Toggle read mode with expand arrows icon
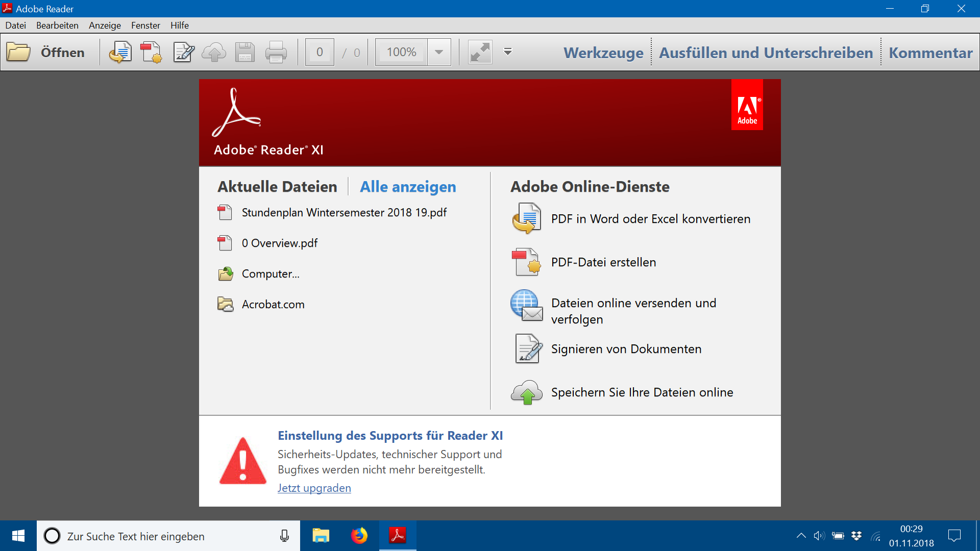The width and height of the screenshot is (980, 551). tap(480, 52)
